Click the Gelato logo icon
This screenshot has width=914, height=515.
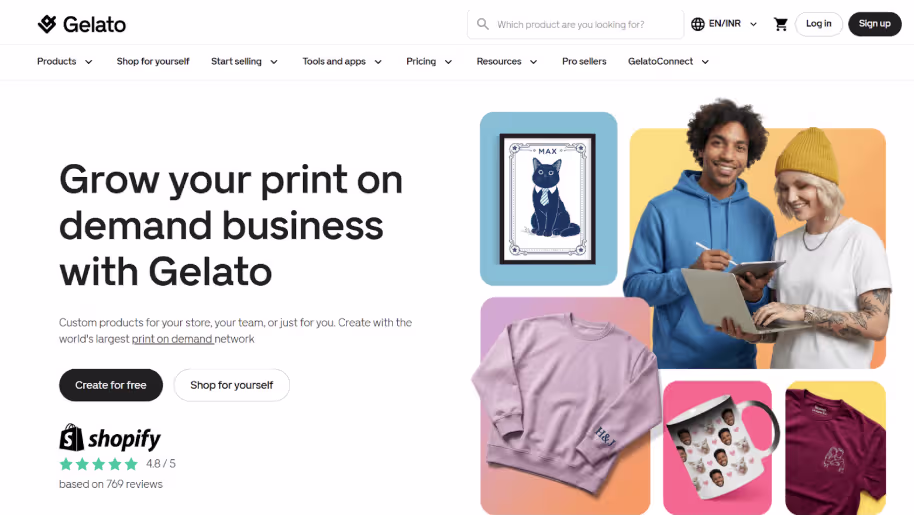47,24
